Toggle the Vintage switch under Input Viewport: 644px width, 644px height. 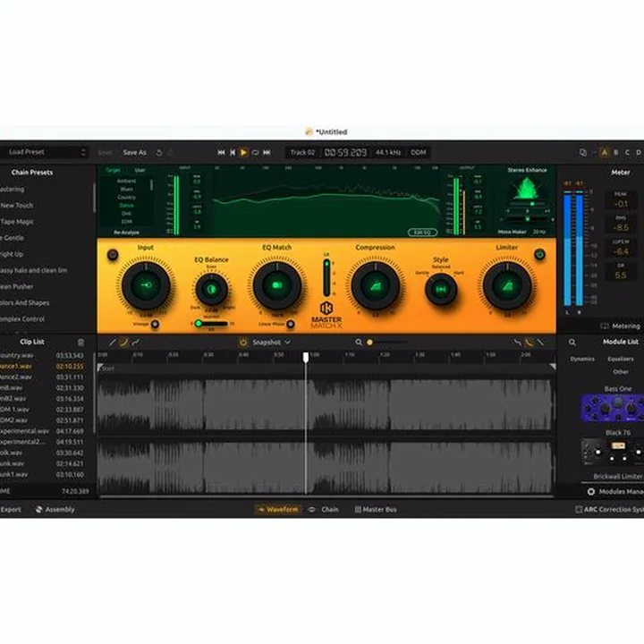tap(155, 324)
